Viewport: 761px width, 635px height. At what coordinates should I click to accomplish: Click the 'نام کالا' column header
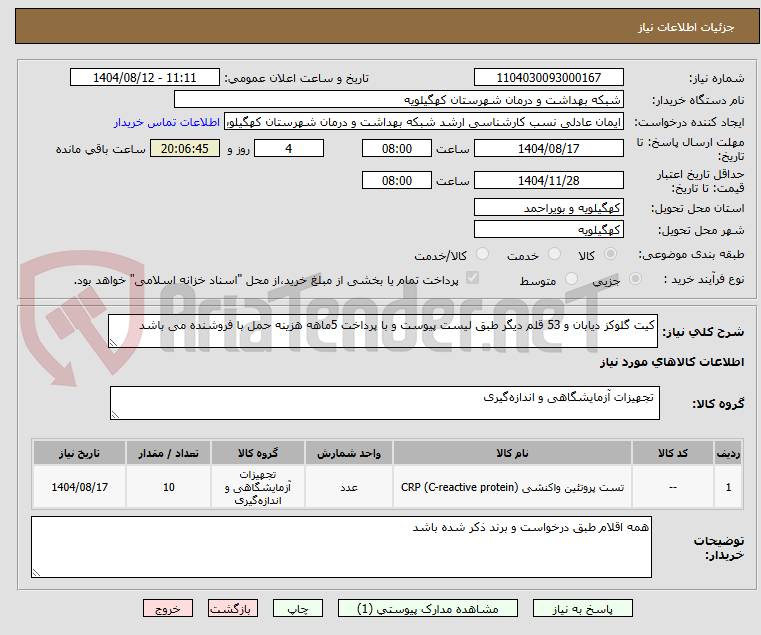[x=512, y=453]
